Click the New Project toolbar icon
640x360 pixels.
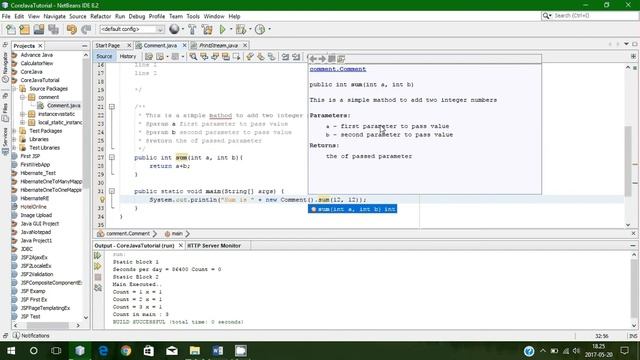coord(24,29)
